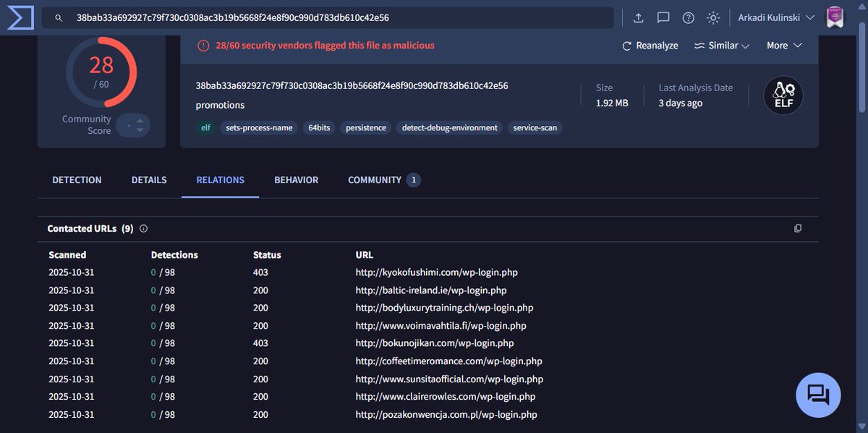Expand the Similar dropdown
Viewport: 868px width, 433px height.
point(722,45)
